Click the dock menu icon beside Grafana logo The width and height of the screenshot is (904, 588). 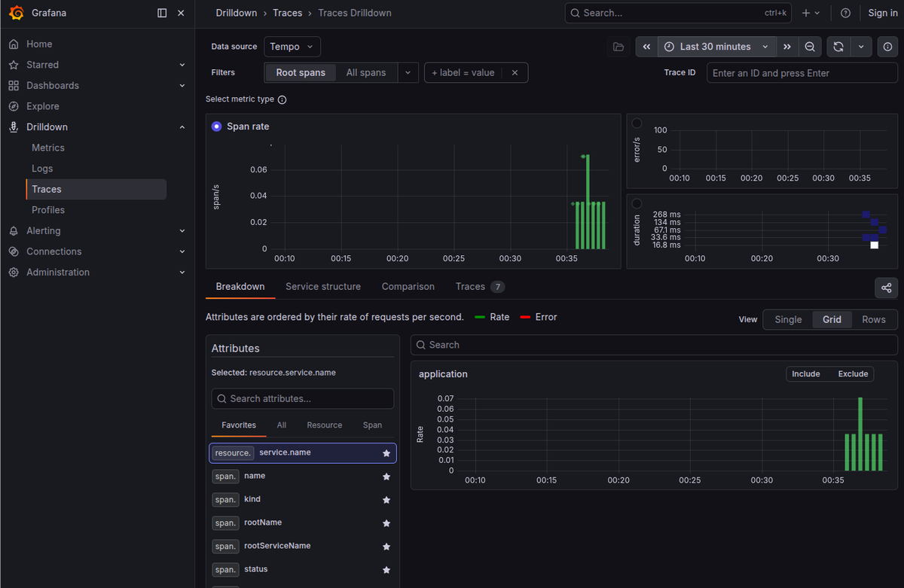point(162,13)
